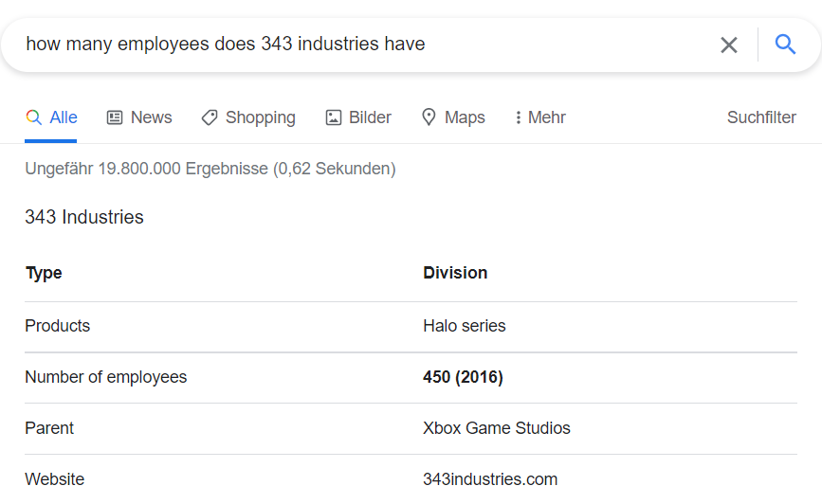Click the Shopping tag icon
The width and height of the screenshot is (822, 504).
210,117
